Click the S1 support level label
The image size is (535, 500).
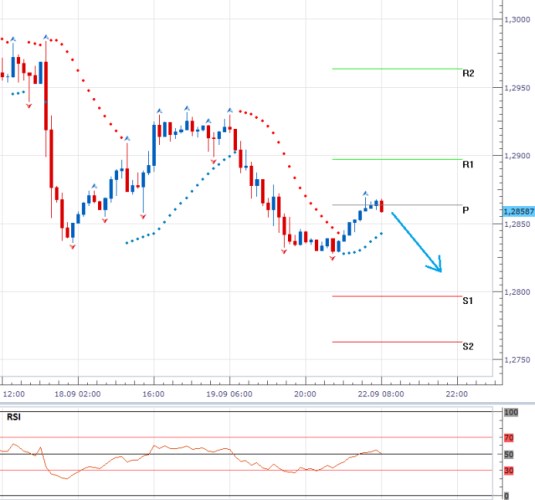(468, 301)
